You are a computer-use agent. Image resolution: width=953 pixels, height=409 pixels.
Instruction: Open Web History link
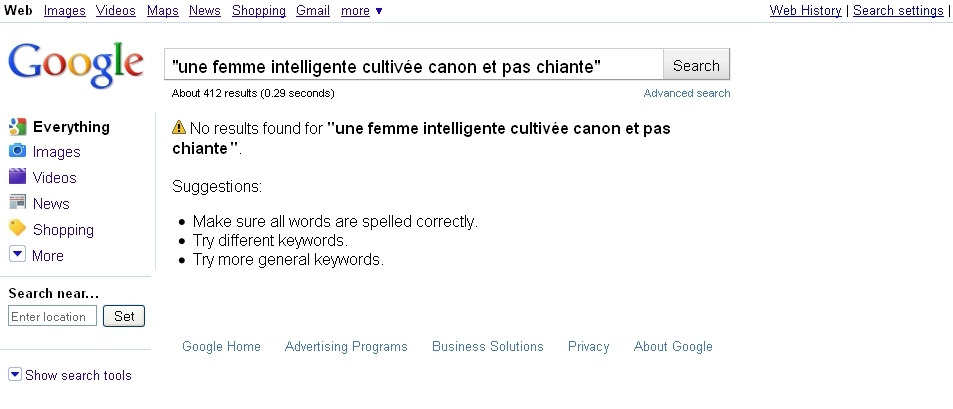point(806,11)
